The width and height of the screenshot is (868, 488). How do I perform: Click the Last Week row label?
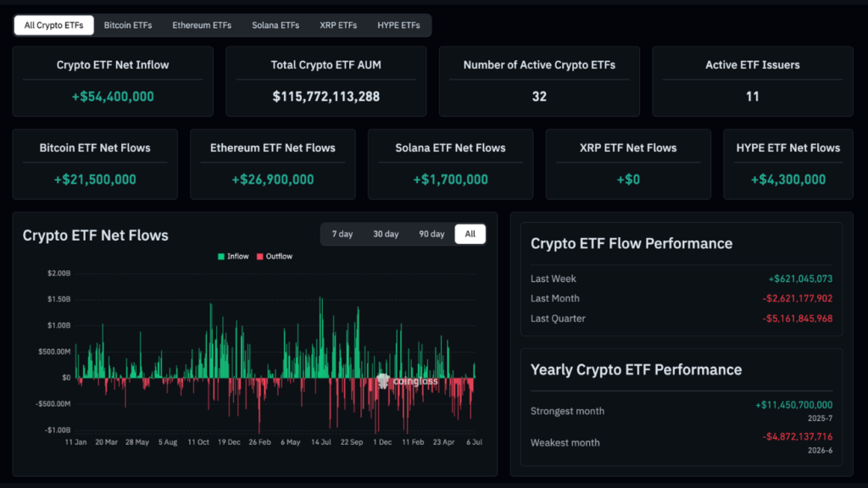(553, 279)
